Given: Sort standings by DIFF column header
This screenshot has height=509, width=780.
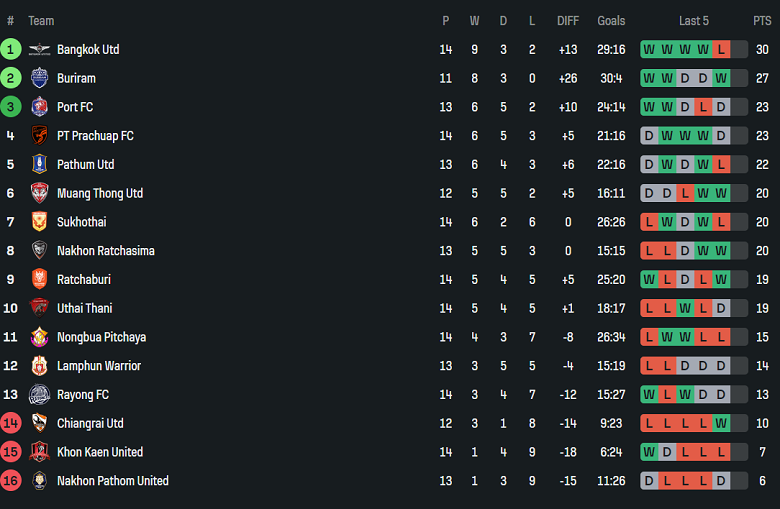Looking at the screenshot, I should tap(568, 21).
